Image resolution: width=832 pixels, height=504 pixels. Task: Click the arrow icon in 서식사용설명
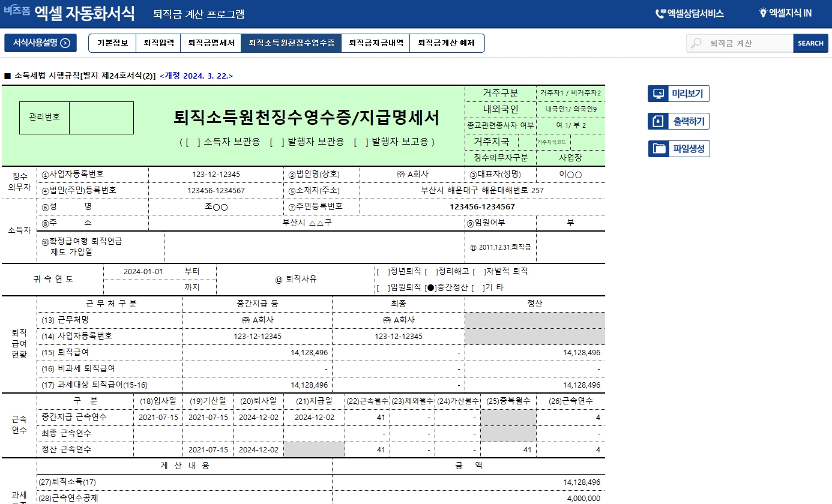[x=65, y=43]
